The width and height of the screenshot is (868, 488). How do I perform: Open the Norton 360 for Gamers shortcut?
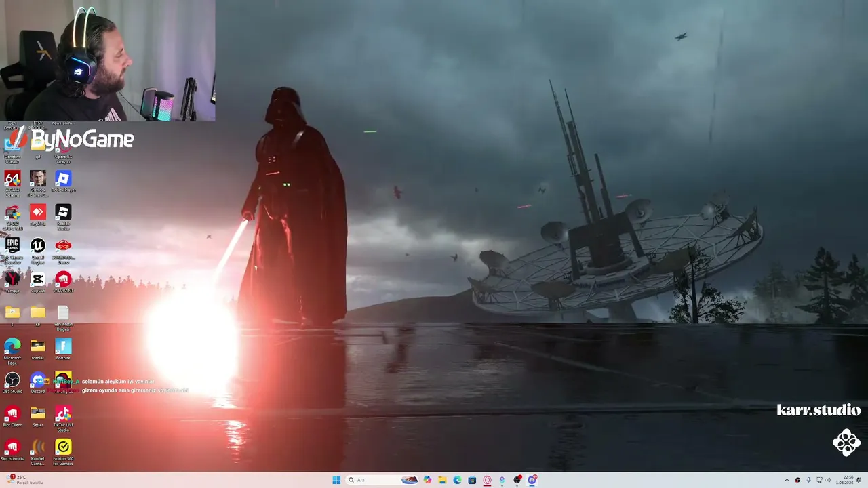click(63, 452)
